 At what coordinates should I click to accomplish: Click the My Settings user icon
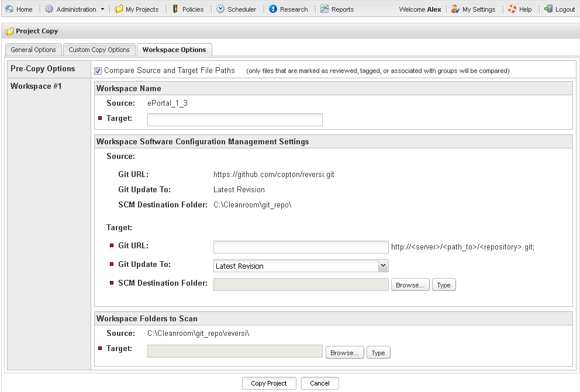(x=455, y=9)
